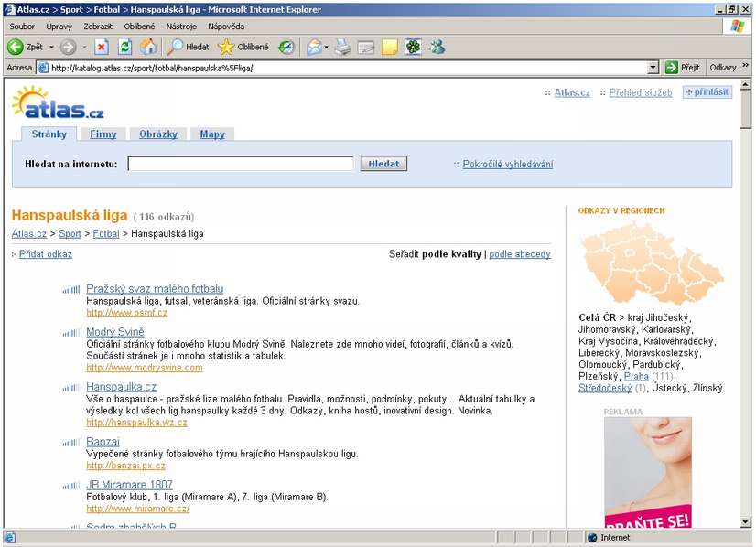This screenshot has height=547, width=756.
Task: Launch the ICQ green flower icon
Action: pyautogui.click(x=413, y=47)
